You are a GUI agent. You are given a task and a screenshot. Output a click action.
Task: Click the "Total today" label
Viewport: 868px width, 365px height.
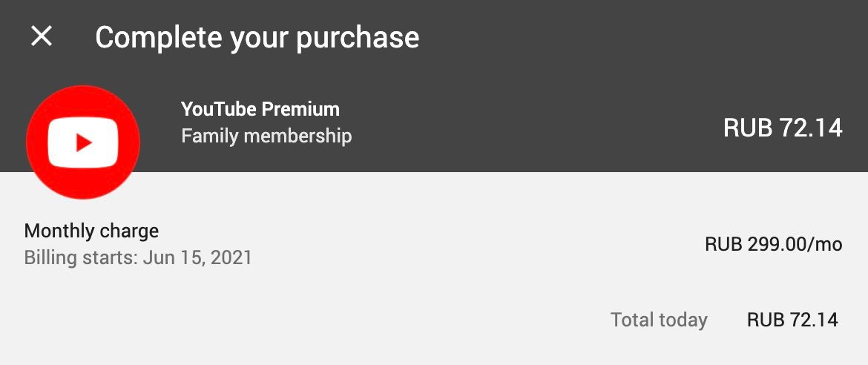(x=659, y=320)
